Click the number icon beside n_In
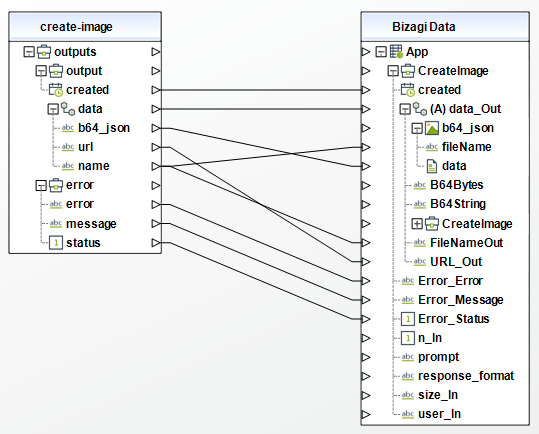This screenshot has height=434, width=539. point(408,338)
